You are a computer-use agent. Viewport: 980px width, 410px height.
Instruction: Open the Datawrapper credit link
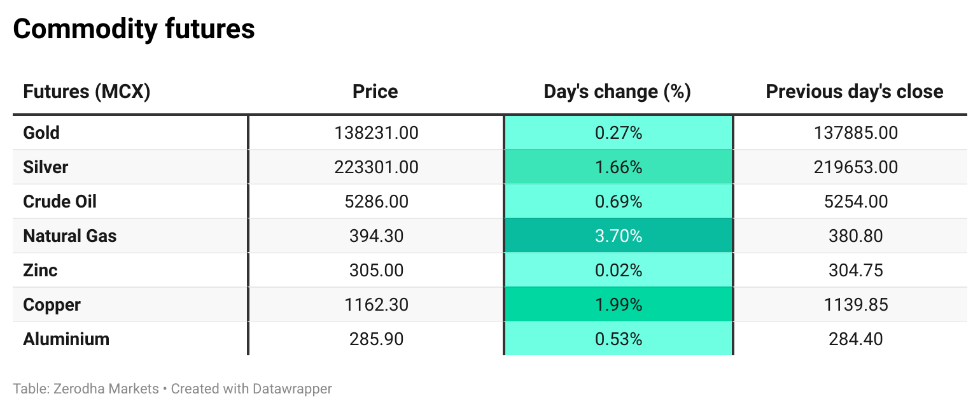292,388
